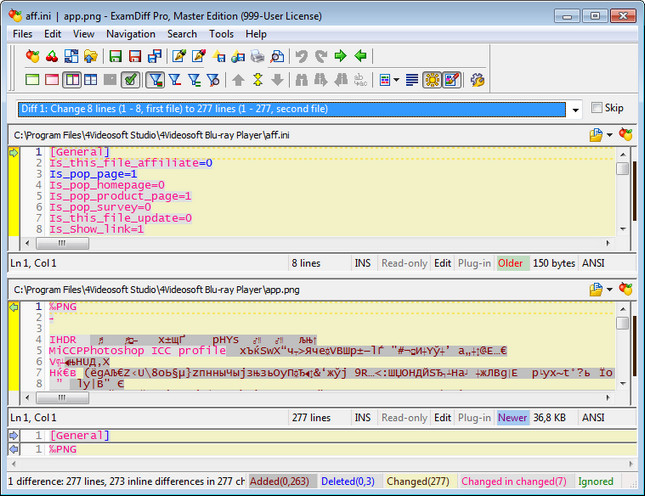
Task: Click the green pencil edit file icon
Action: coord(179,56)
